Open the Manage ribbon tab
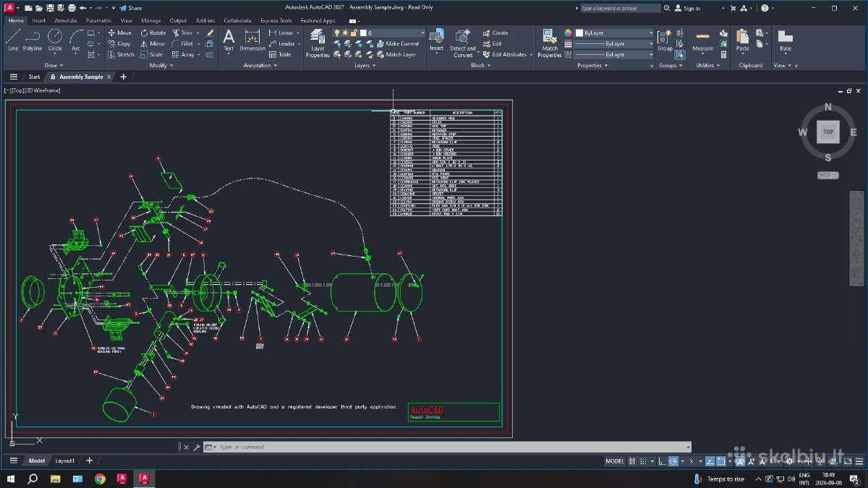This screenshot has height=488, width=868. (x=151, y=20)
